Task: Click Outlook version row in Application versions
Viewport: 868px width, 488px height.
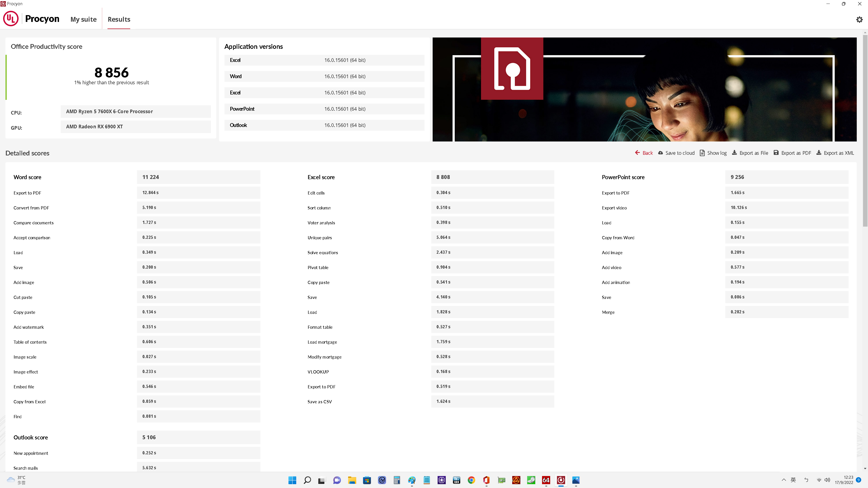Action: pos(324,125)
